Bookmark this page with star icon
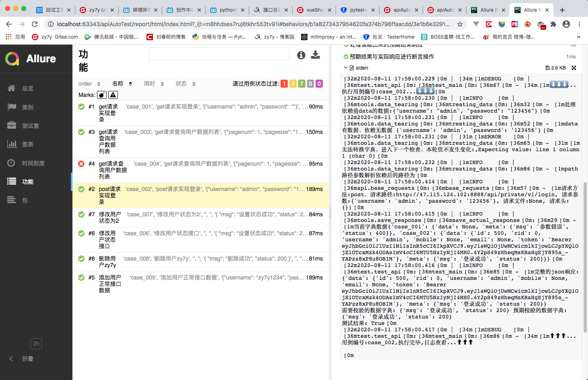The image size is (588, 380). [460, 24]
